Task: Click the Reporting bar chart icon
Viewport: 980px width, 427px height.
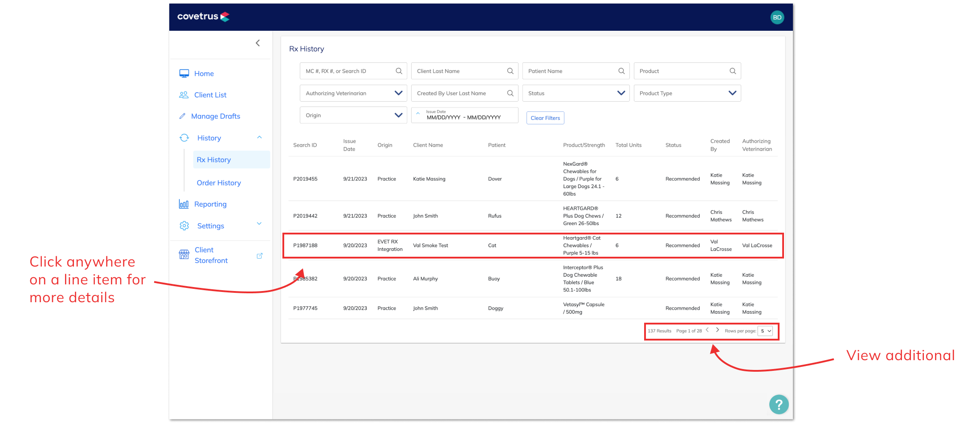Action: [x=184, y=204]
